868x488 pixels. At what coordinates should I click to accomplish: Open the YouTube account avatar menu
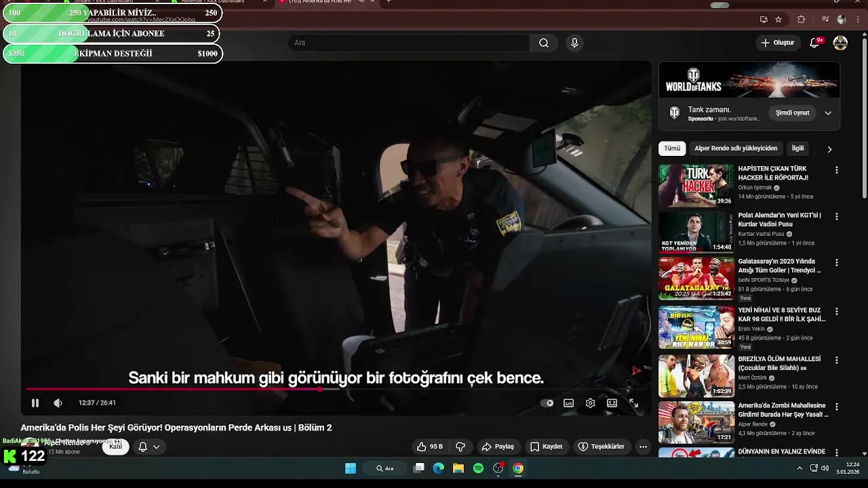[x=840, y=43]
